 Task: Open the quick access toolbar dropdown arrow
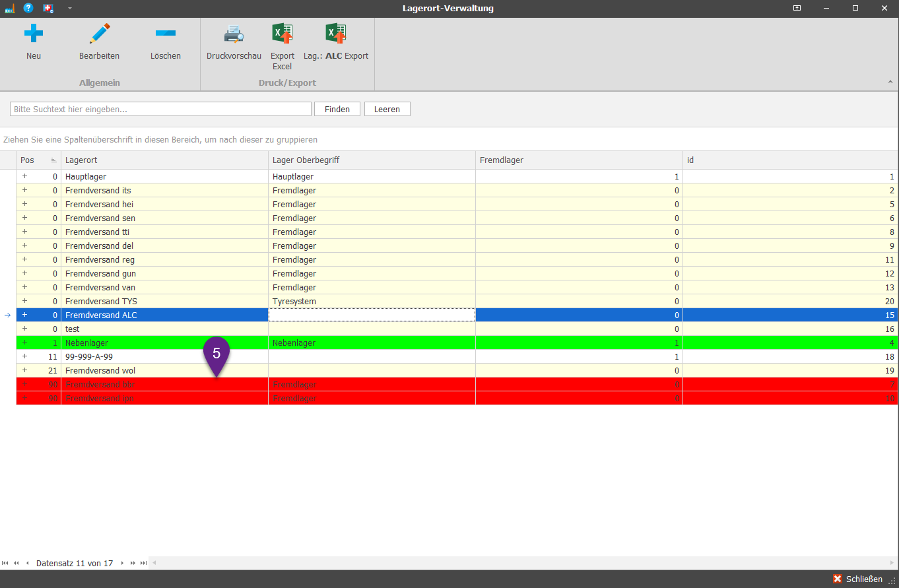70,9
